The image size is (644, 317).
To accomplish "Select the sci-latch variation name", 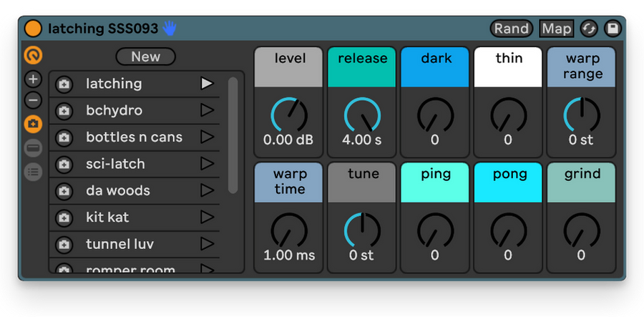I will [115, 164].
